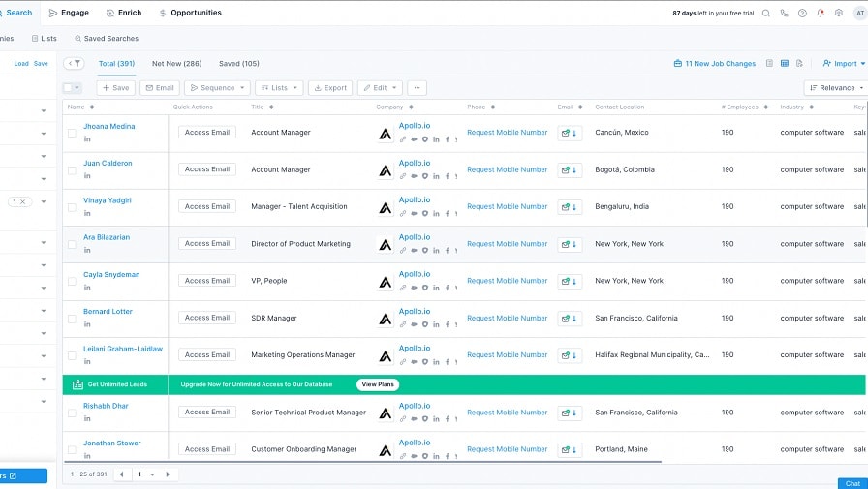Viewport: 868px width, 489px height.
Task: Open the Lists dropdown in toolbar
Action: [x=279, y=88]
